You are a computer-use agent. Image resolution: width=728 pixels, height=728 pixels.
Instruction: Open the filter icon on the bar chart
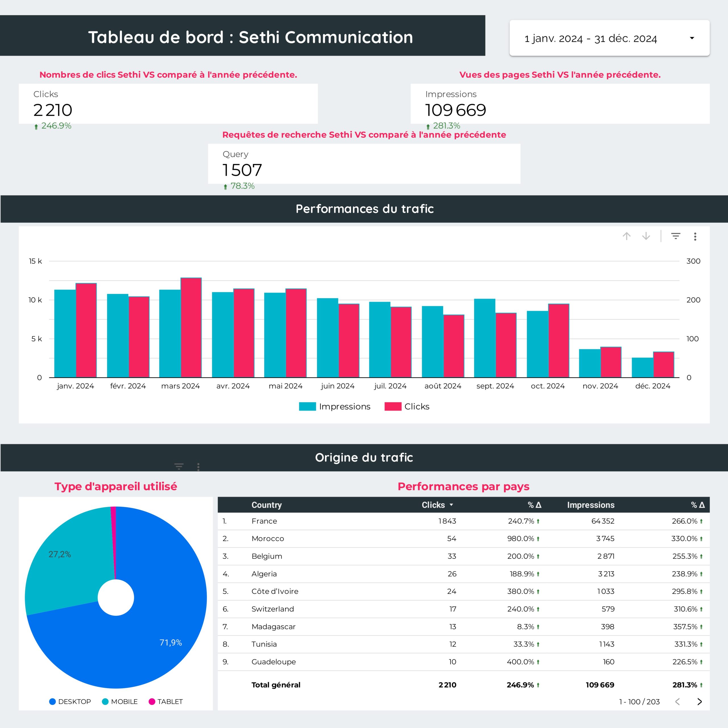pyautogui.click(x=676, y=236)
